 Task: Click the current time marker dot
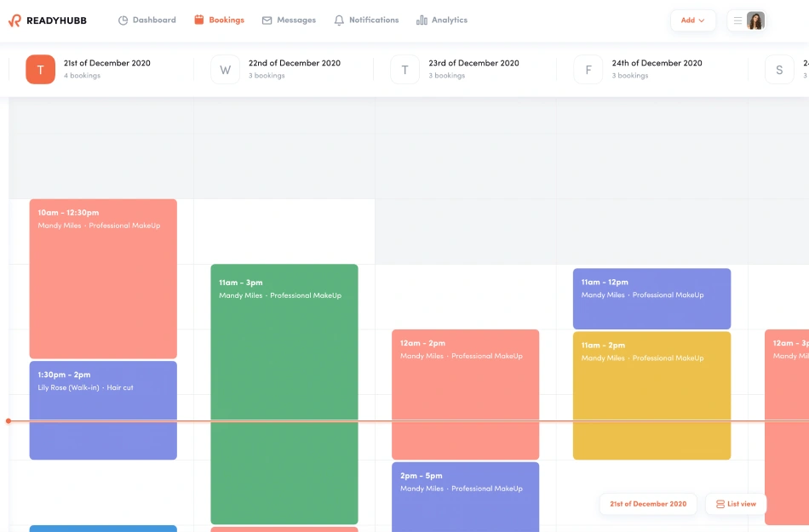pos(9,420)
